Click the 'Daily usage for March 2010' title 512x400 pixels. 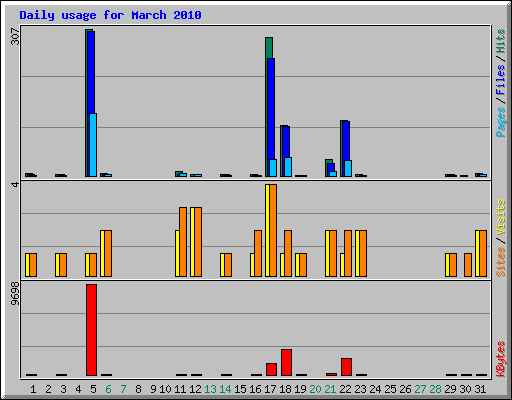pos(110,15)
